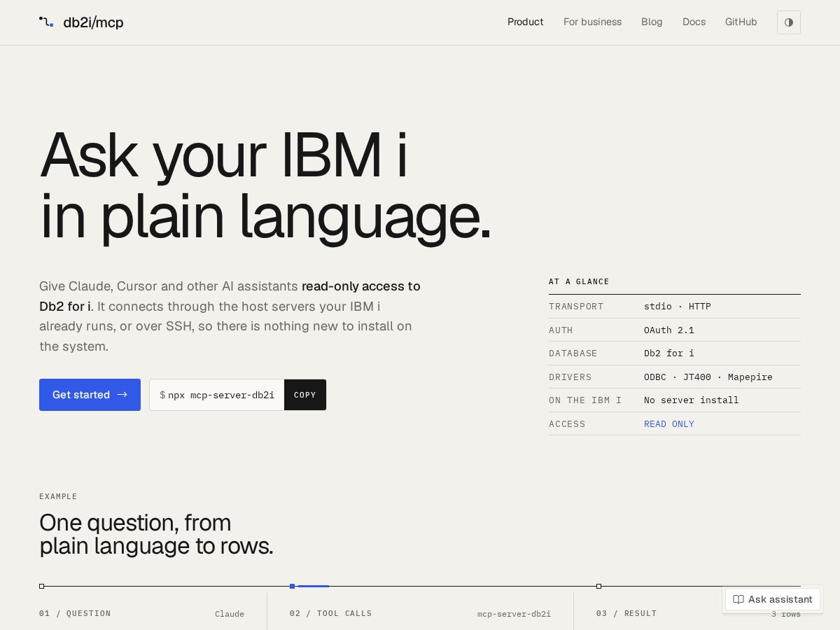Click the 'OAuth 2.1' auth value
The height and width of the screenshot is (630, 840).
(669, 330)
